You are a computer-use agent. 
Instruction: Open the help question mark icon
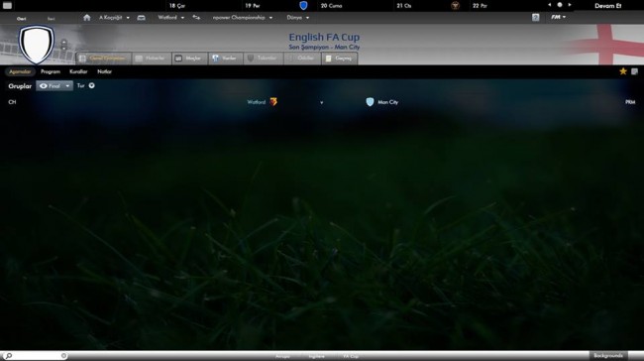click(x=536, y=17)
